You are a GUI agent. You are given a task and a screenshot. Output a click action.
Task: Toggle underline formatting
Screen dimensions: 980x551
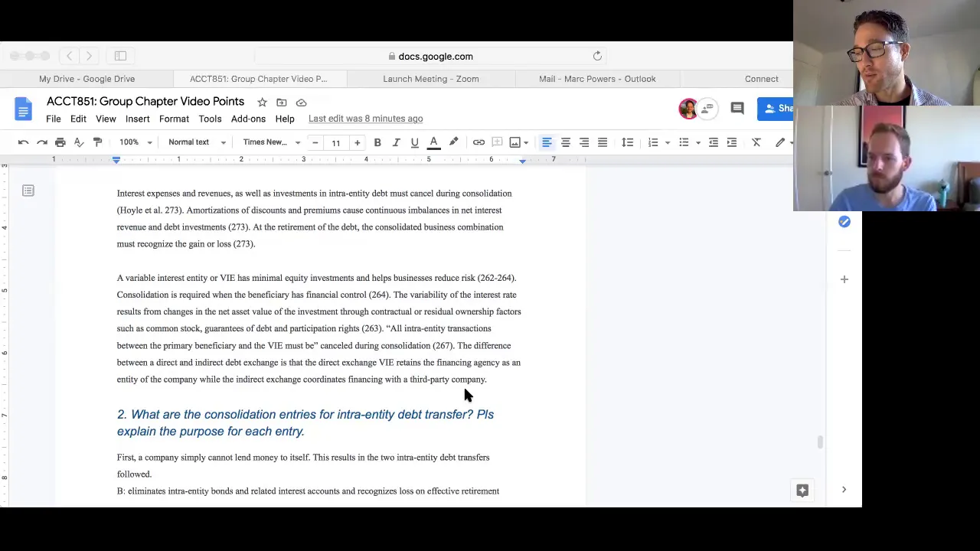click(x=414, y=142)
